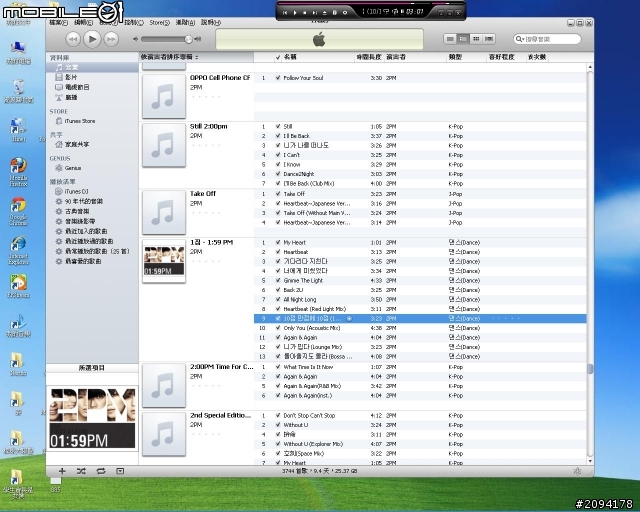Click the iTunes play button
Screen dimensions: 640x512
click(92, 39)
